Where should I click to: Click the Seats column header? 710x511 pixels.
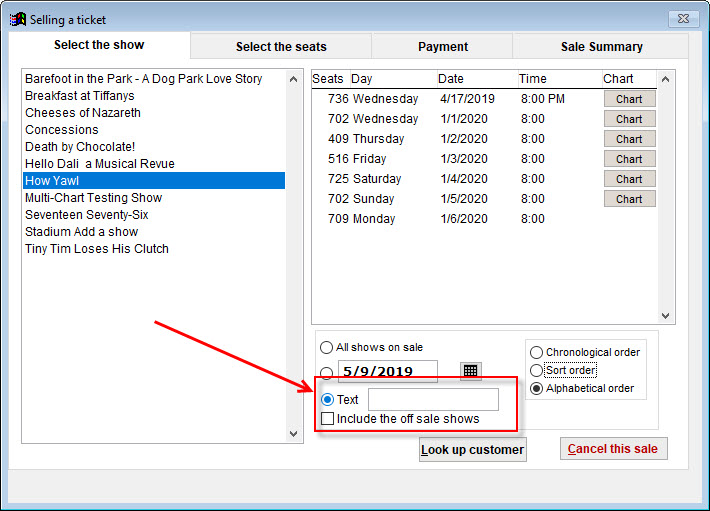click(x=331, y=79)
